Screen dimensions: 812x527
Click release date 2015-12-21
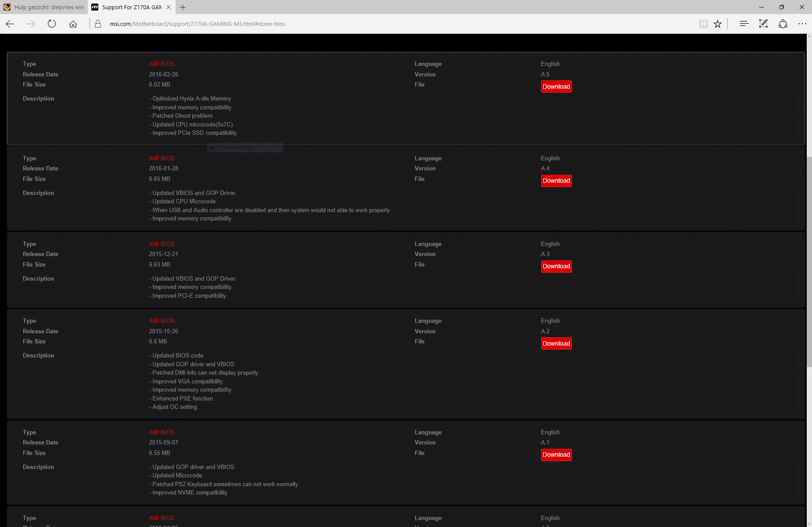pos(164,254)
